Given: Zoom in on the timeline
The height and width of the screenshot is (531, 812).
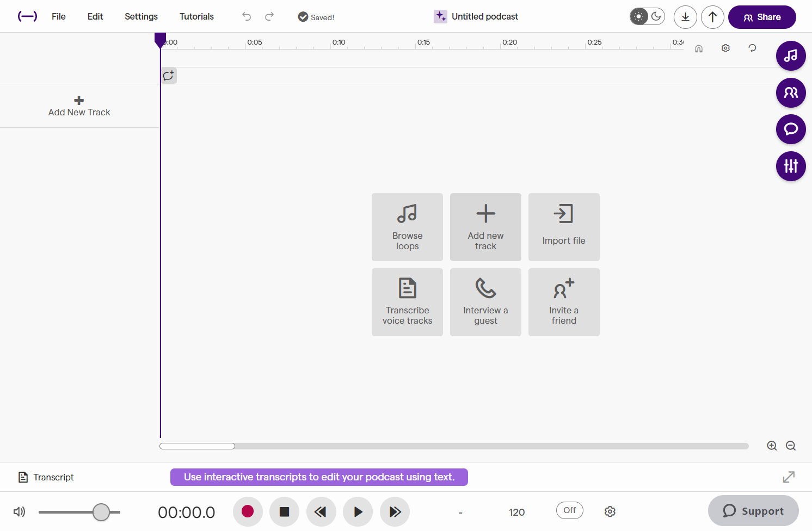Looking at the screenshot, I should (772, 446).
